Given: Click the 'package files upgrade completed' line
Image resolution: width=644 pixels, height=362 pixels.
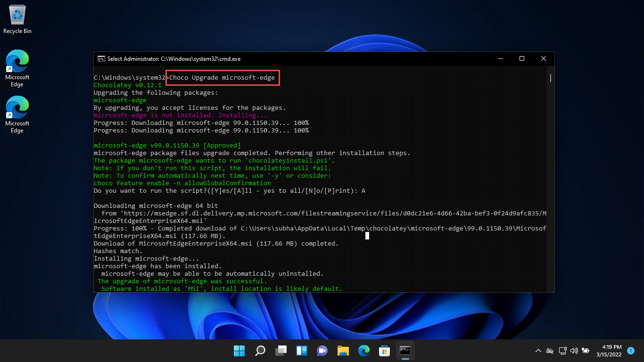Looking at the screenshot, I should (252, 153).
